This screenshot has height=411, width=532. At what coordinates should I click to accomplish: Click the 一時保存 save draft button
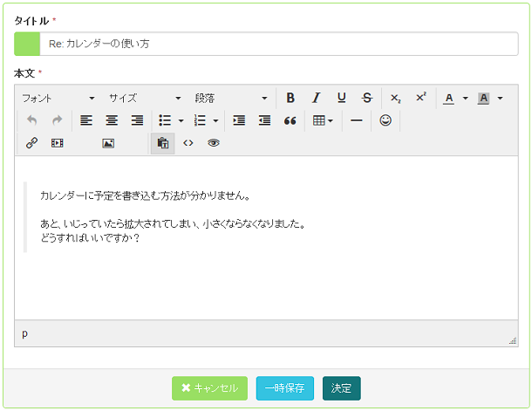tap(285, 388)
